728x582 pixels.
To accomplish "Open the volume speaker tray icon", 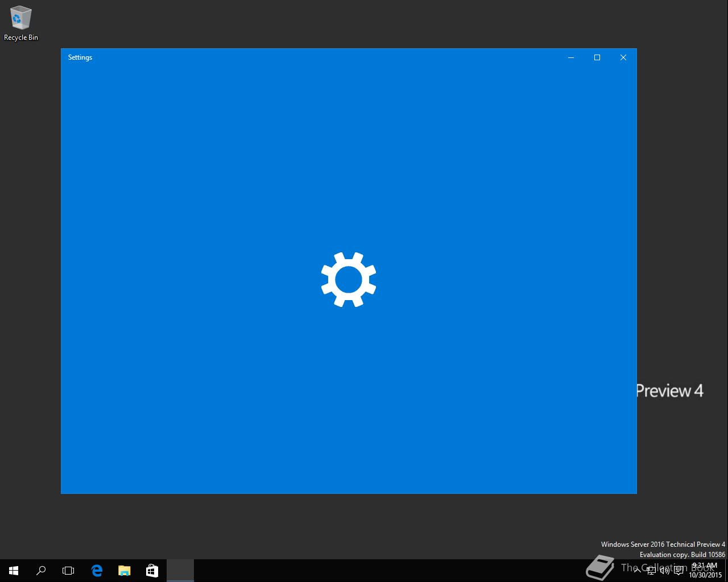I will pyautogui.click(x=665, y=571).
